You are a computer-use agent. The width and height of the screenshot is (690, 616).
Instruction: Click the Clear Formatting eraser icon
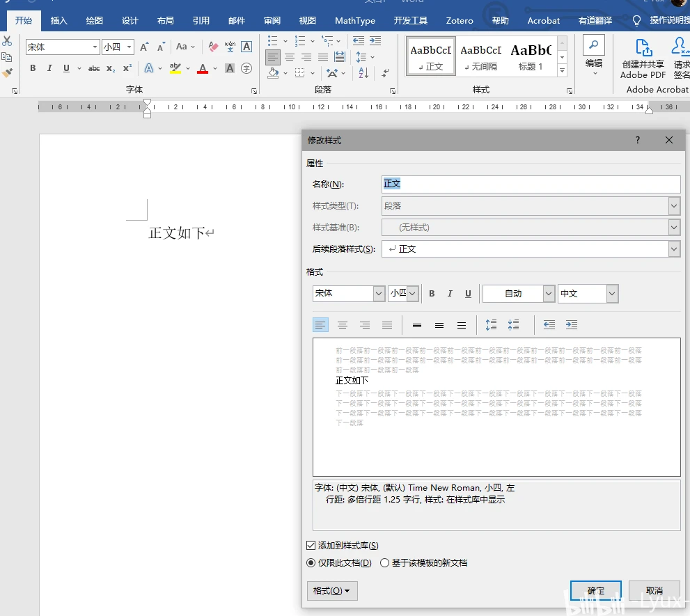(213, 47)
